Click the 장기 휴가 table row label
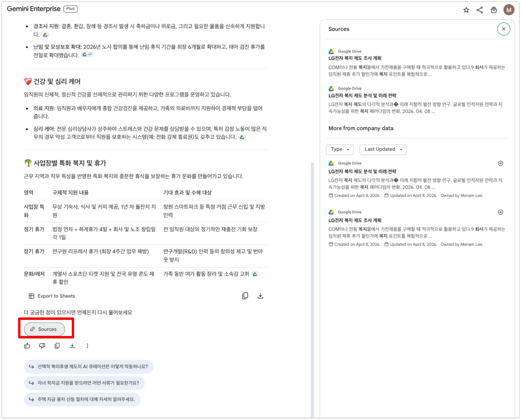The image size is (521, 420). [34, 252]
